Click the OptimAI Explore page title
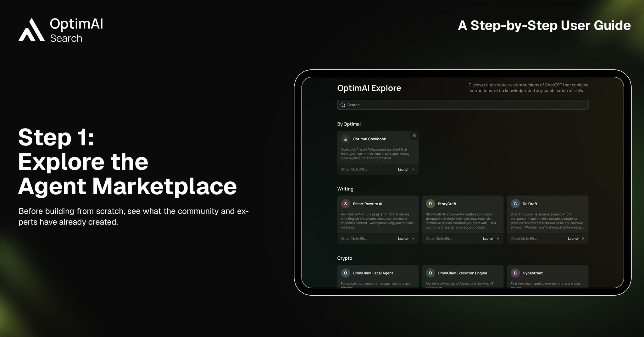 pos(369,88)
